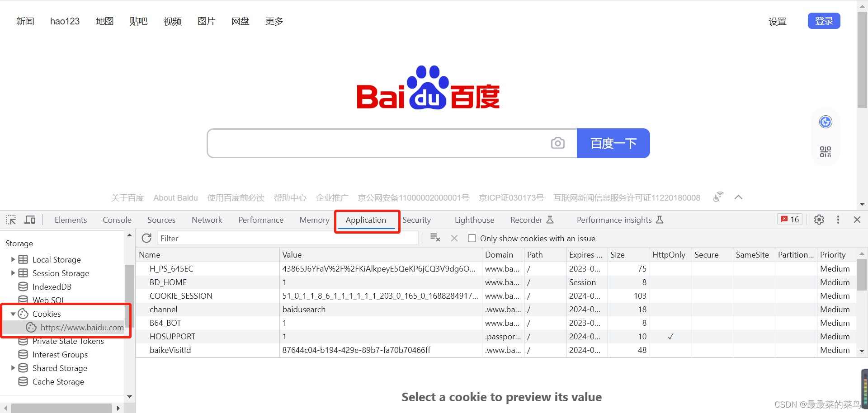Open the Sources tab
Image resolution: width=868 pixels, height=413 pixels.
(161, 220)
